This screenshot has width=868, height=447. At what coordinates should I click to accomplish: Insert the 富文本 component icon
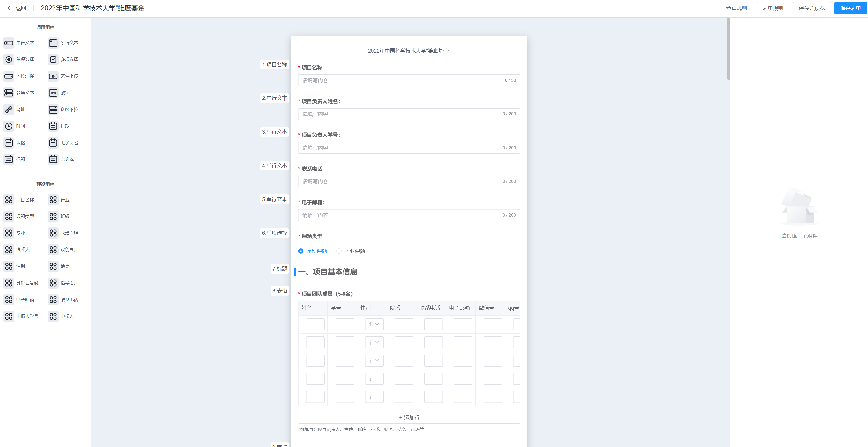click(x=53, y=159)
